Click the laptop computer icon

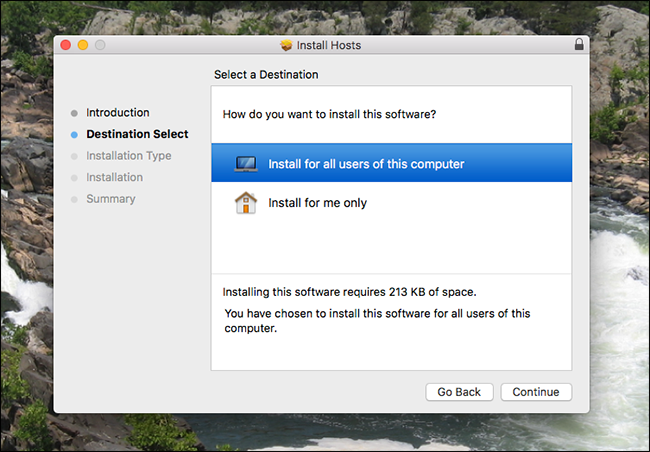click(x=246, y=164)
